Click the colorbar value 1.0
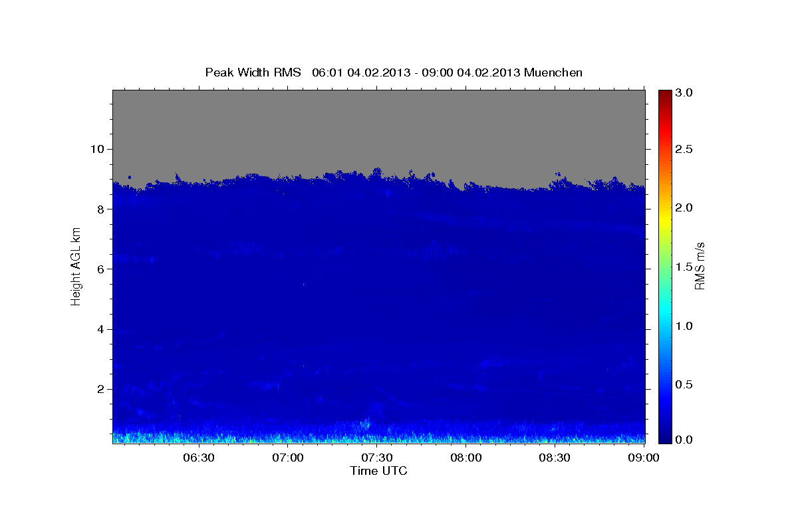This screenshot has width=798, height=532. (x=684, y=326)
